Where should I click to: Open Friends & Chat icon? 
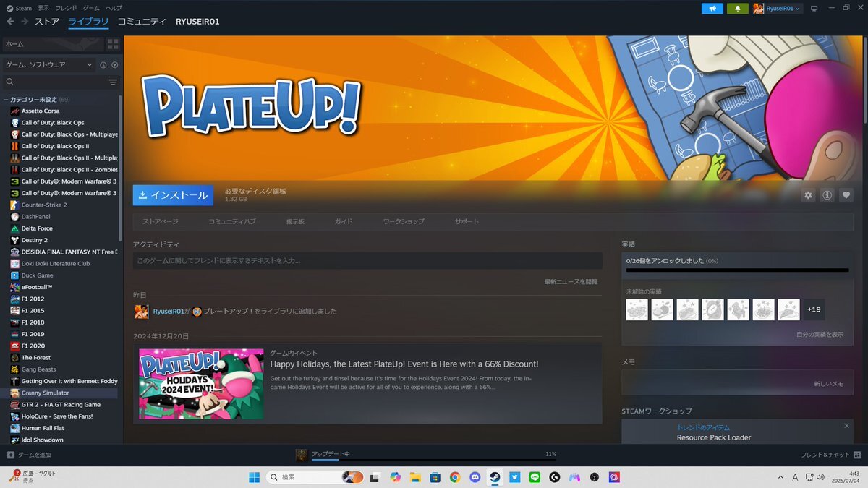(857, 455)
